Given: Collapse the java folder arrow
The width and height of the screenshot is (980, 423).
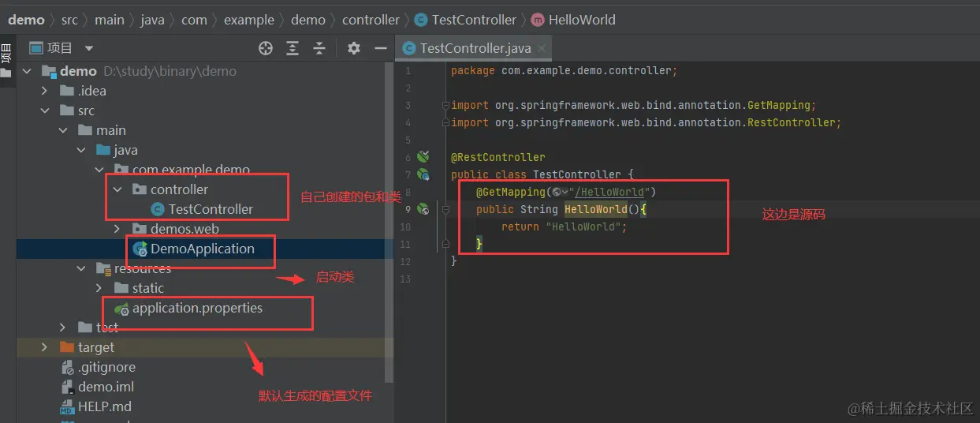Looking at the screenshot, I should (82, 150).
